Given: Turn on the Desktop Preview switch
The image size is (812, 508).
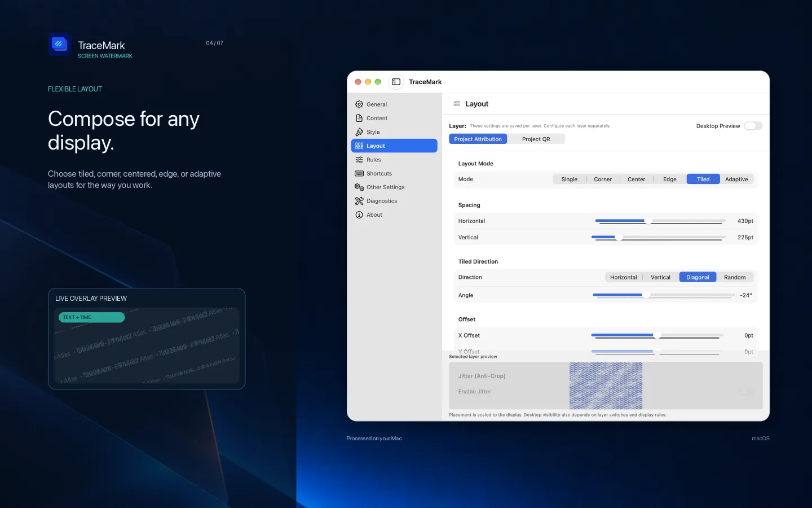Looking at the screenshot, I should pyautogui.click(x=753, y=126).
